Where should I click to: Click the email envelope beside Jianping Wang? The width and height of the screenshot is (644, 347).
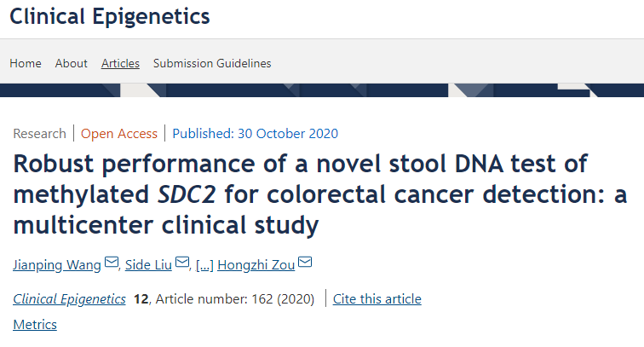click(x=112, y=263)
